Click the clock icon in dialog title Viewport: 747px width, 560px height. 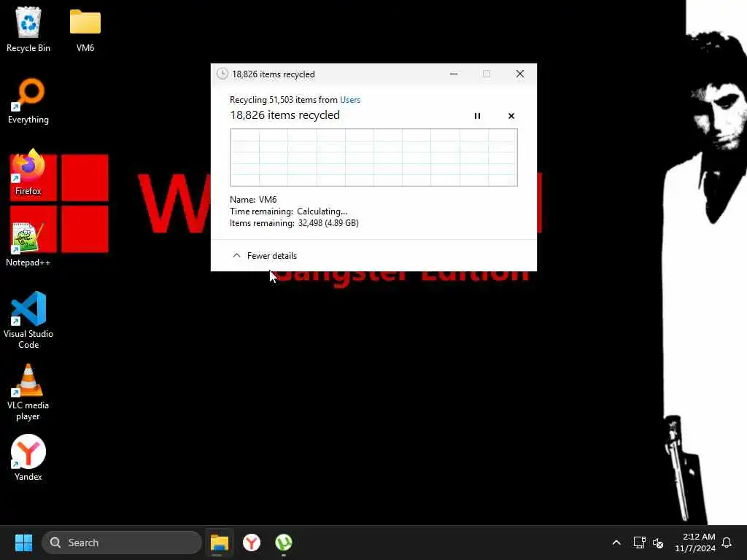coord(222,74)
